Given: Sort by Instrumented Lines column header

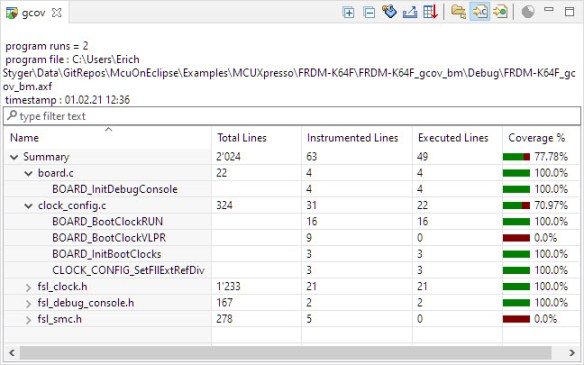Looking at the screenshot, I should point(356,138).
